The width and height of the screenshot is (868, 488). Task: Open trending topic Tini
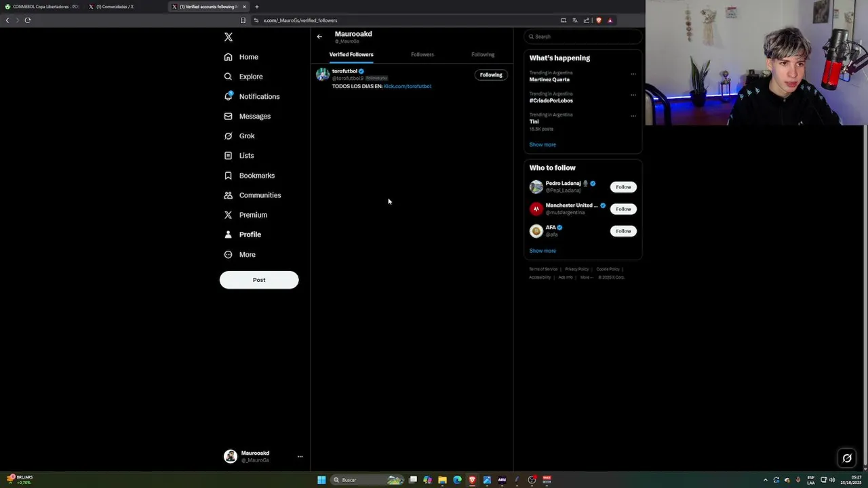click(534, 121)
